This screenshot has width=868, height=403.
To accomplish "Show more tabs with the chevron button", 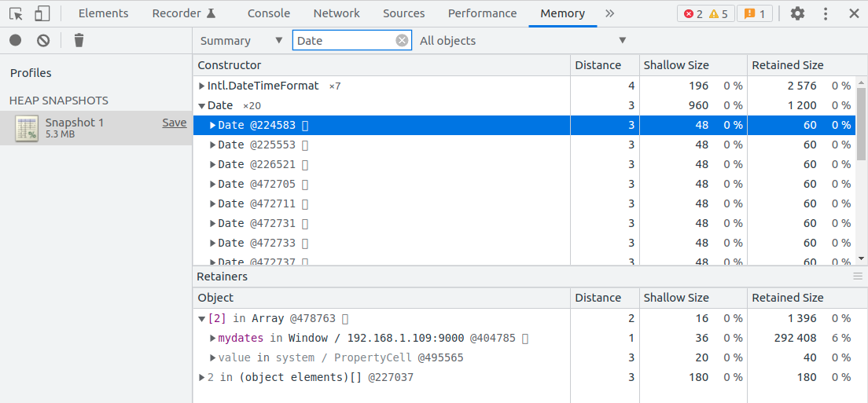I will (x=609, y=13).
